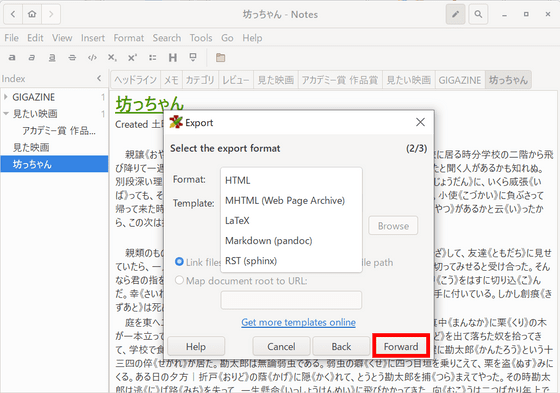Apply strong (bold) text formatting
This screenshot has width=560, height=393.
click(x=12, y=58)
